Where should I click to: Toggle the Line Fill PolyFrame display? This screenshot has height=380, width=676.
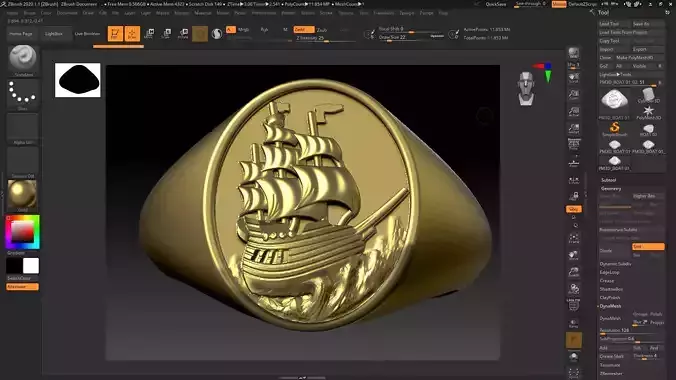point(573,306)
